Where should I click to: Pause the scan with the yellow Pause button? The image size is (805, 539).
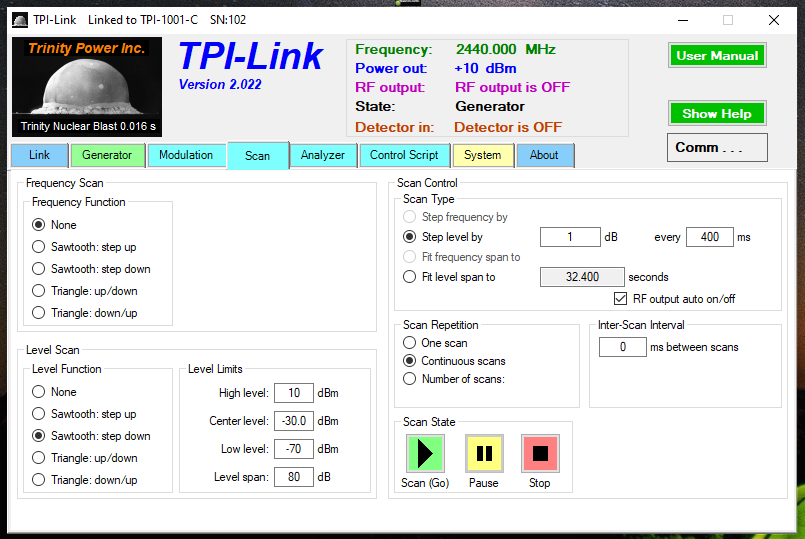484,453
